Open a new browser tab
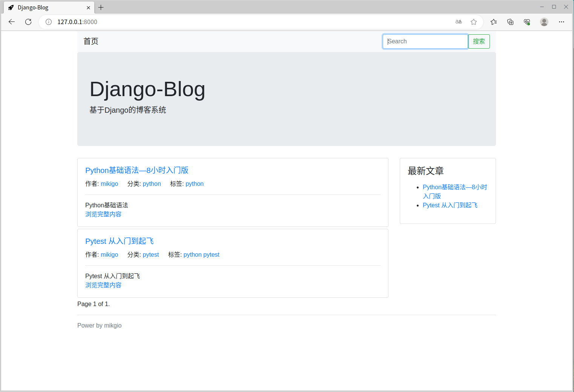Image resolution: width=574 pixels, height=392 pixels. tap(101, 7)
